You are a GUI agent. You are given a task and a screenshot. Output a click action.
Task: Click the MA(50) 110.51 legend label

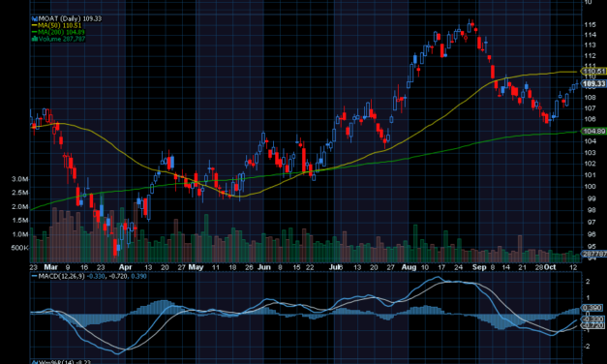60,25
